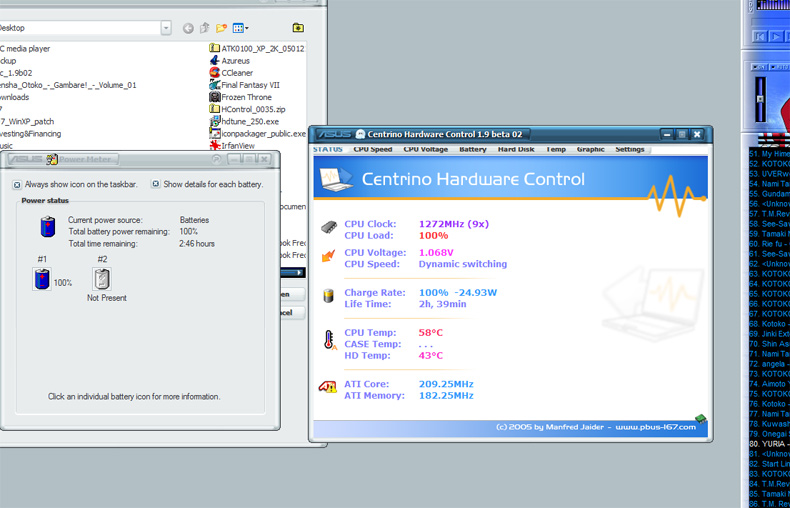
Task: Minimize the Centrino Hardware Control window
Action: [x=667, y=135]
